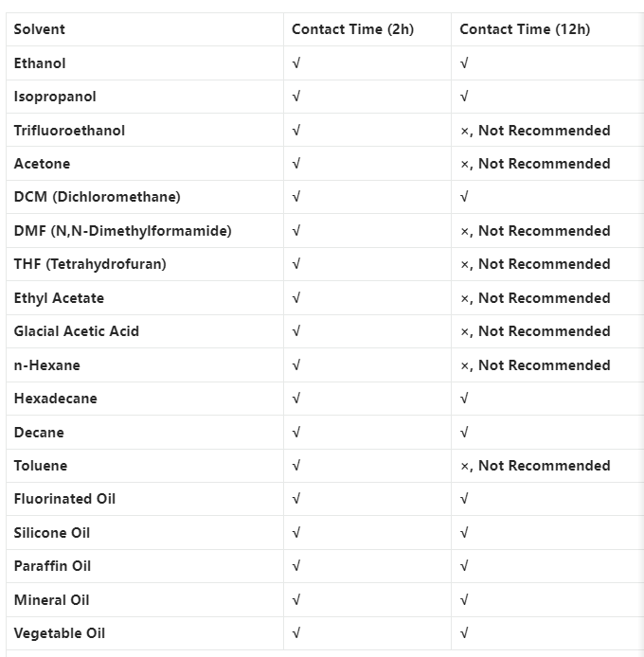
Task: Click the Decane solvent name
Action: pos(39,433)
